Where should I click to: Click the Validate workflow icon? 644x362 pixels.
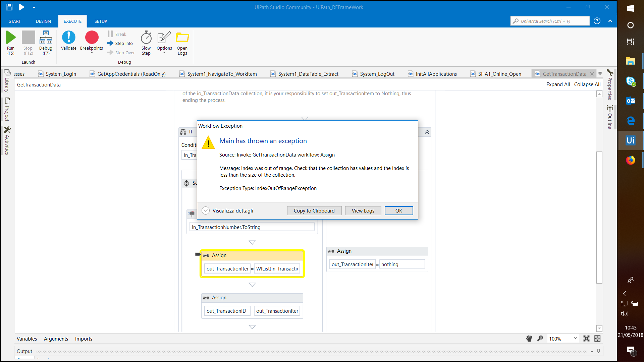pyautogui.click(x=69, y=38)
